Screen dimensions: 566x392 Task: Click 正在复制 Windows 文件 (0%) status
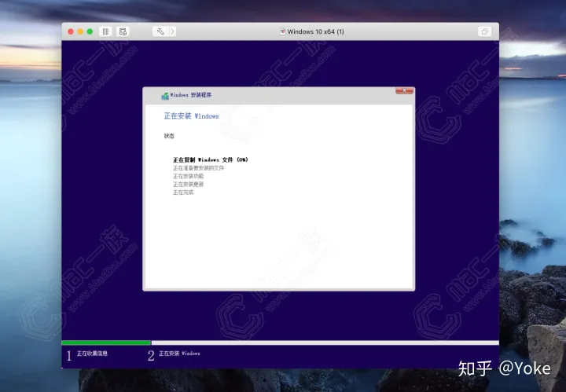click(x=211, y=159)
